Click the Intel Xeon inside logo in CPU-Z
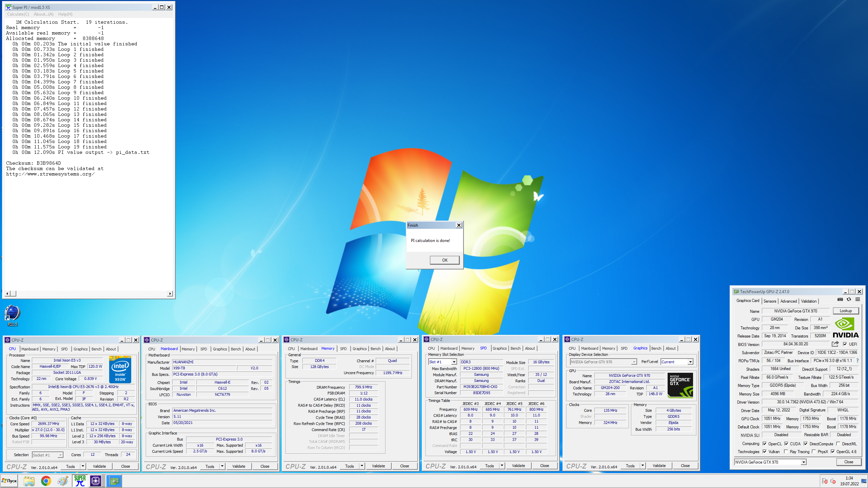The height and width of the screenshot is (488, 868). 120,369
